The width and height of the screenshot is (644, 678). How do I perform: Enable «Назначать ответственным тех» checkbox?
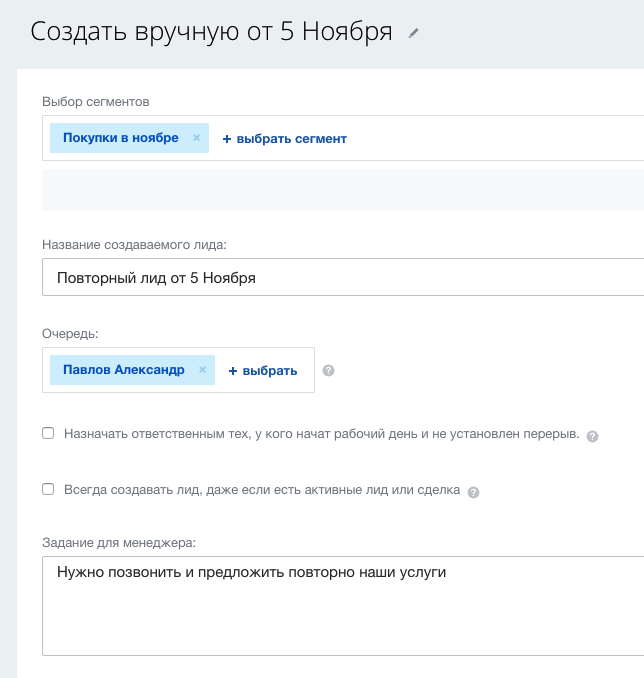click(x=48, y=433)
